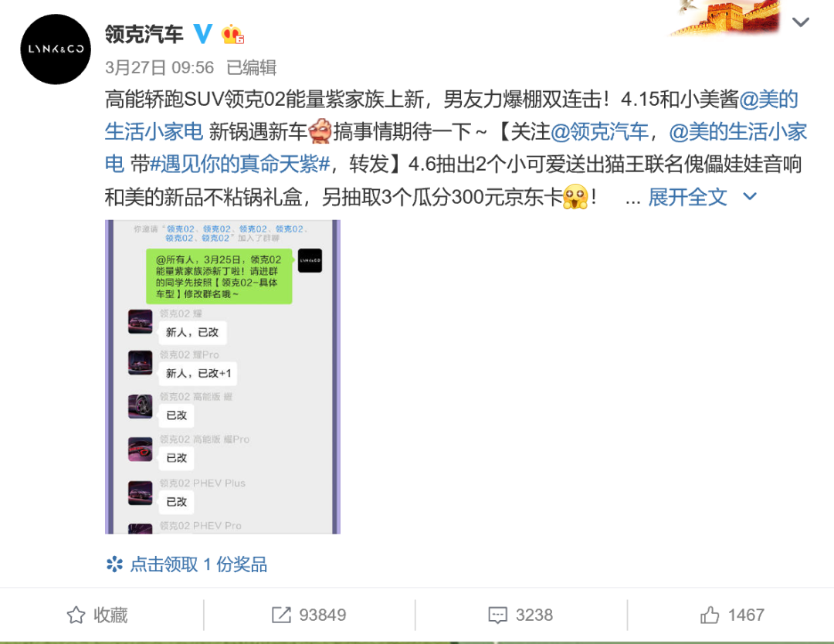This screenshot has width=834, height=644.
Task: Click the @领克汽车 mention in post
Action: pos(599,131)
